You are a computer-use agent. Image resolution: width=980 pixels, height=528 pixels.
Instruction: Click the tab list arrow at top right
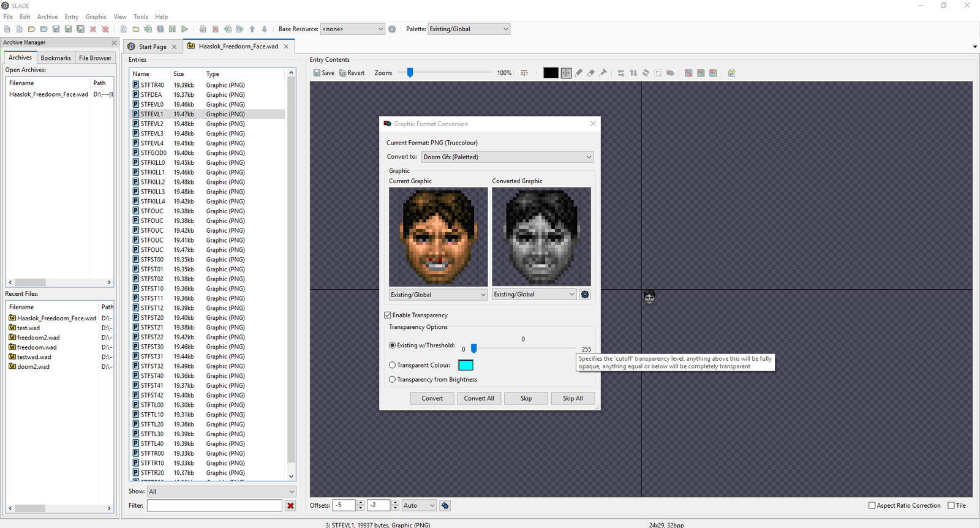click(974, 47)
